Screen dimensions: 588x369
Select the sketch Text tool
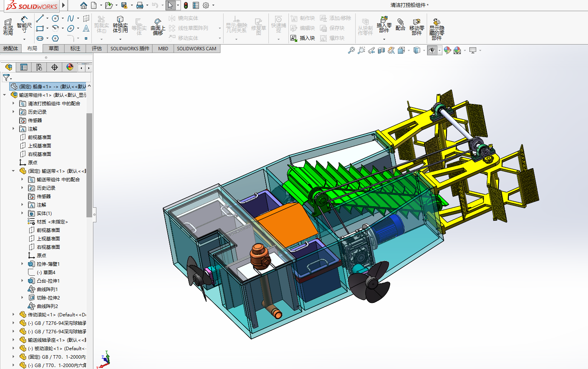86,28
